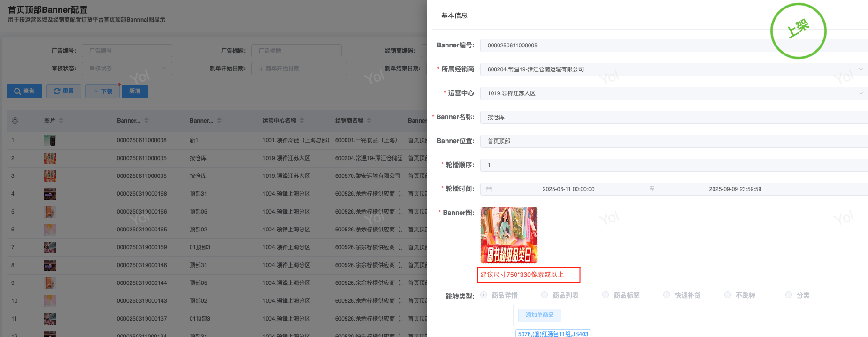The image size is (868, 337).
Task: Select the 商品详情 radio option
Action: point(484,295)
